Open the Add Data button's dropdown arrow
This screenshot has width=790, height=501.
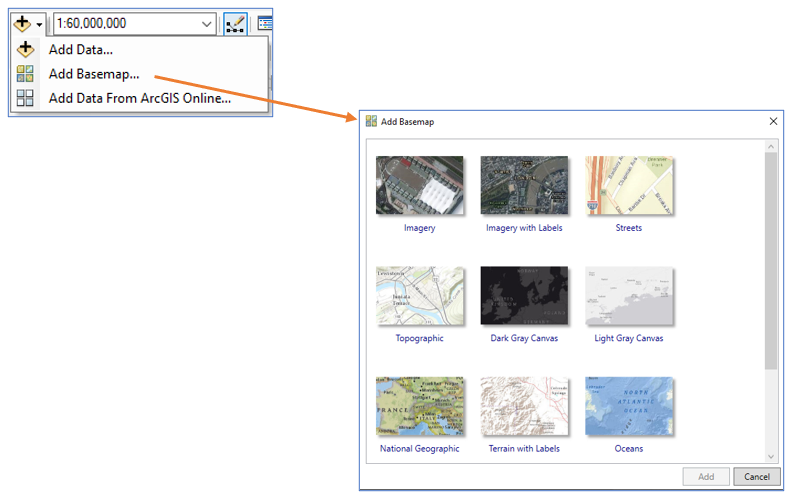click(39, 25)
